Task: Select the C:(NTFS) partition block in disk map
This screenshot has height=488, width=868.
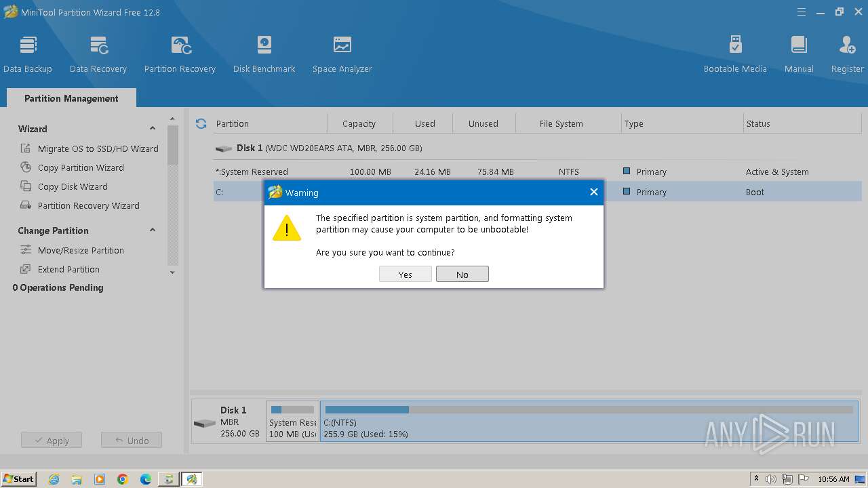Action: [589, 422]
